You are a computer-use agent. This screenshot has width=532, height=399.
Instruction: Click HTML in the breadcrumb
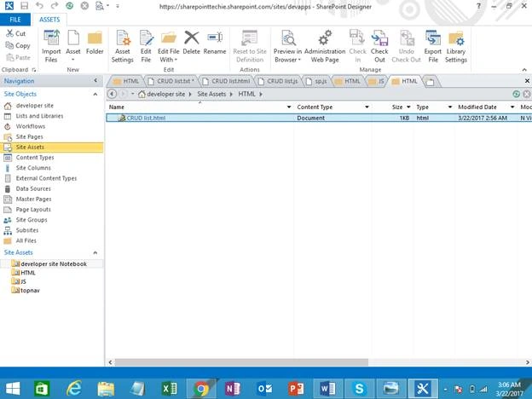(x=246, y=94)
